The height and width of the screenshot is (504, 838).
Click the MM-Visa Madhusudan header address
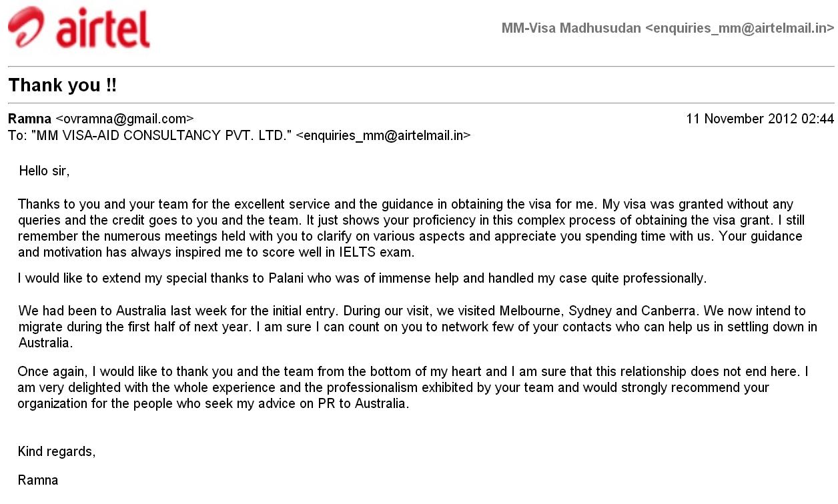tap(668, 28)
